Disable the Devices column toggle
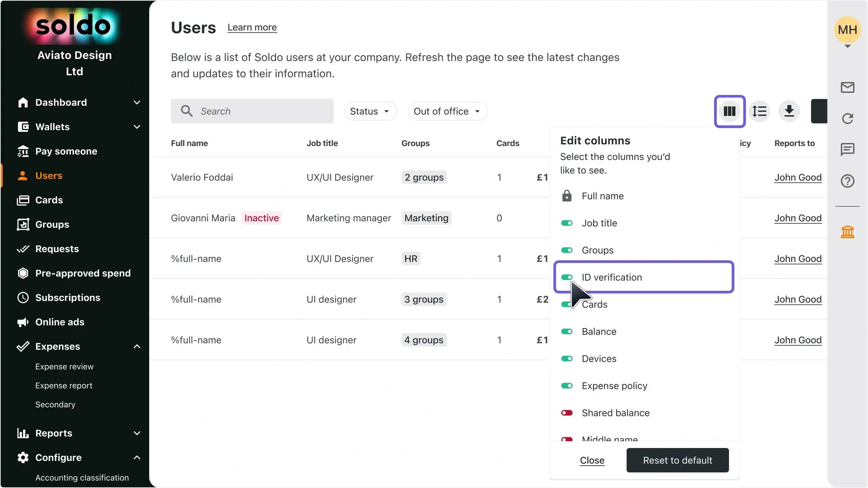This screenshot has height=488, width=868. click(x=567, y=359)
